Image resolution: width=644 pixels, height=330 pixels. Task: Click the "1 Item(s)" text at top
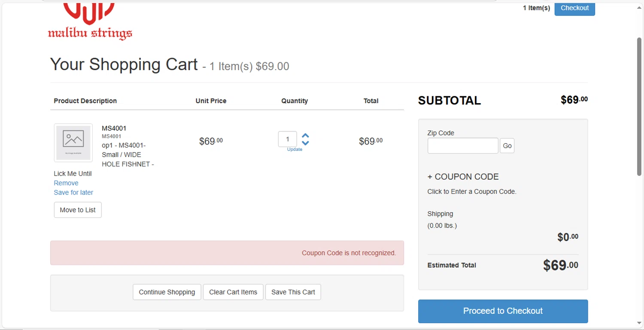click(536, 8)
